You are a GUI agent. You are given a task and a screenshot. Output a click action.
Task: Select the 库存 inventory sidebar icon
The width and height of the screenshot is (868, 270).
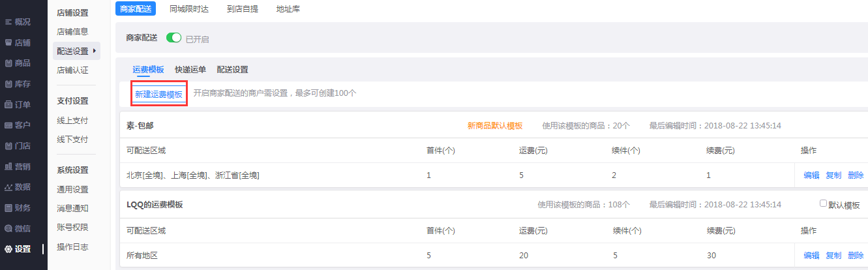[x=8, y=84]
